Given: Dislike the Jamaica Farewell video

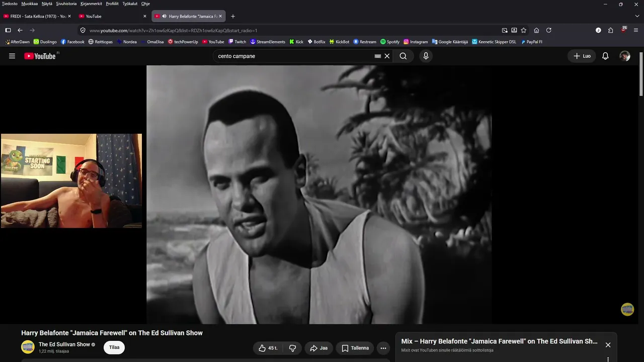Looking at the screenshot, I should tap(292, 348).
